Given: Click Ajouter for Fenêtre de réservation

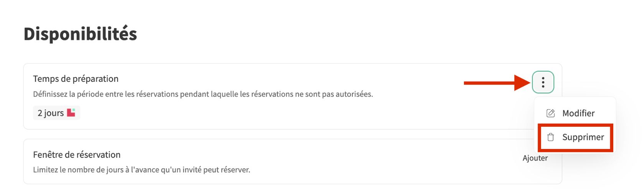Looking at the screenshot, I should pos(535,158).
